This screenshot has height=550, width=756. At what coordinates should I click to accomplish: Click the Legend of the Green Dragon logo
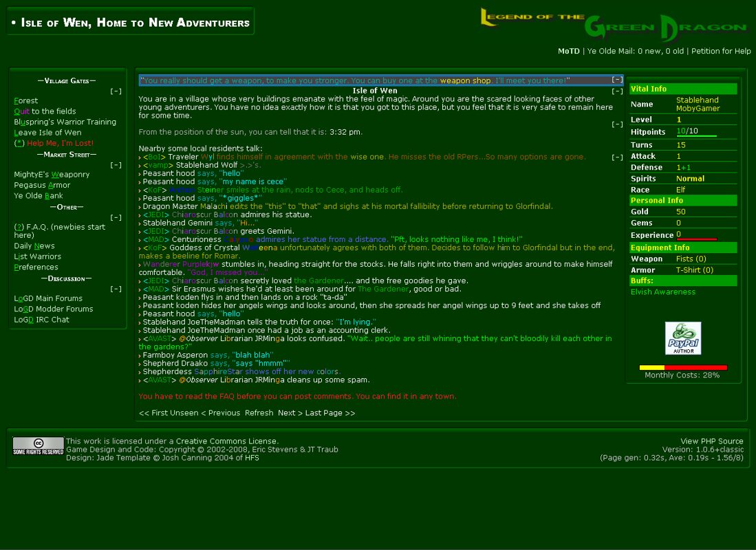613,26
